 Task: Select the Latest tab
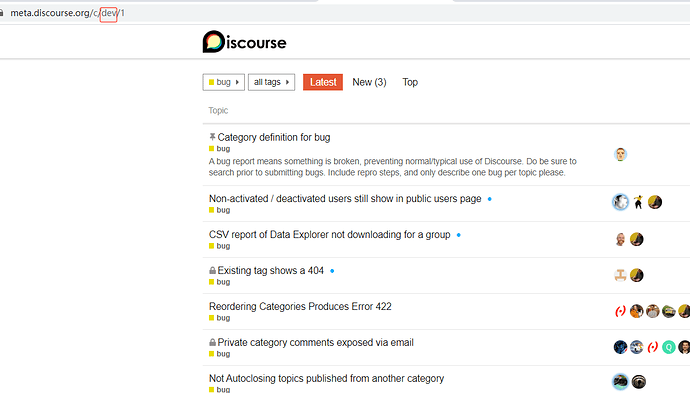323,82
